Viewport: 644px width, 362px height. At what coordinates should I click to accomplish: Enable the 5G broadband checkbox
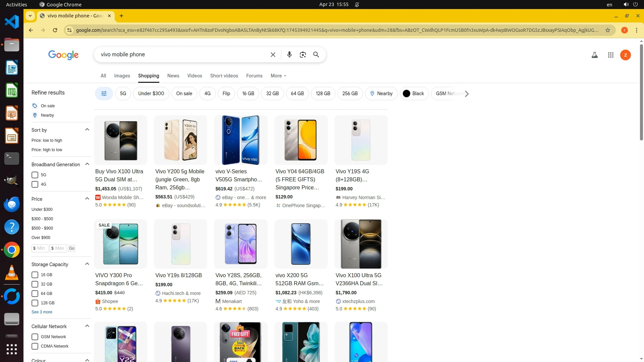tap(35, 175)
